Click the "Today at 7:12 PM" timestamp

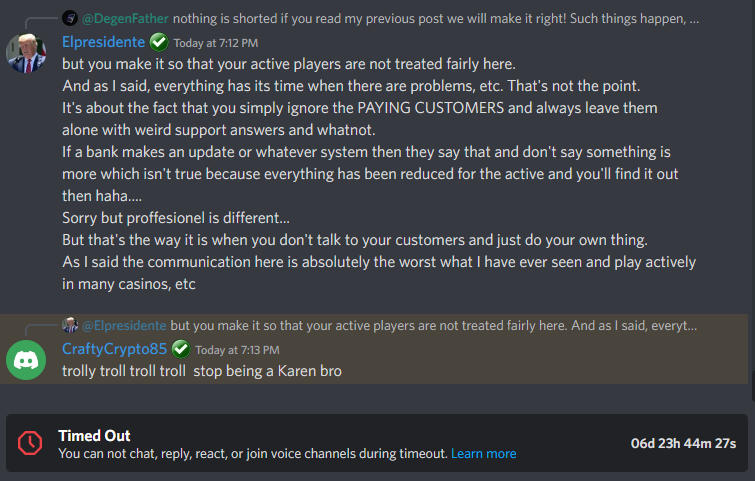point(215,43)
